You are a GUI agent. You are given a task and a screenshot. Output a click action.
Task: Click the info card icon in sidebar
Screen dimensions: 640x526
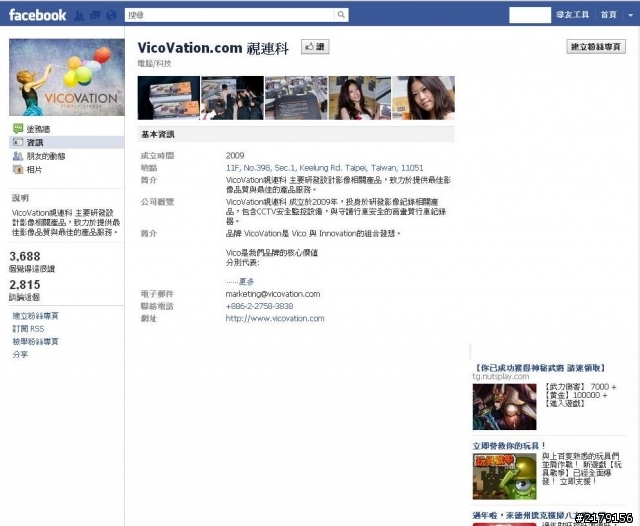[18, 142]
